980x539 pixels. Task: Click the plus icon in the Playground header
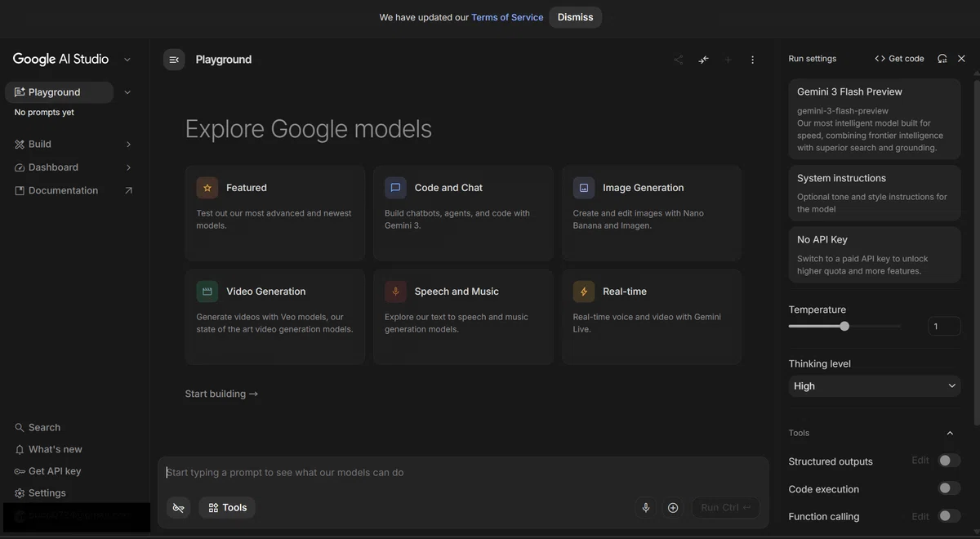pos(728,60)
